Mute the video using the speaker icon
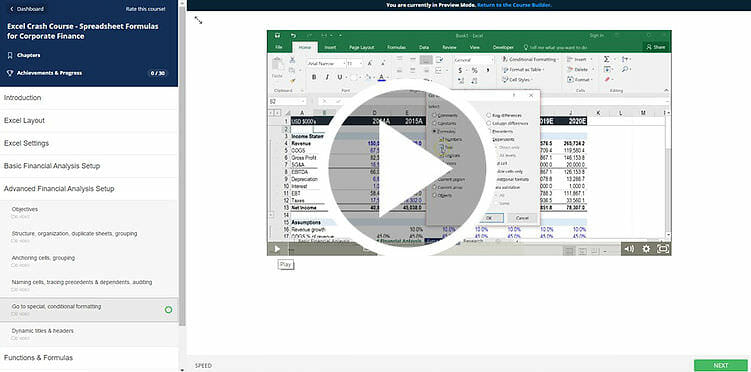This screenshot has width=751, height=372. coord(629,249)
